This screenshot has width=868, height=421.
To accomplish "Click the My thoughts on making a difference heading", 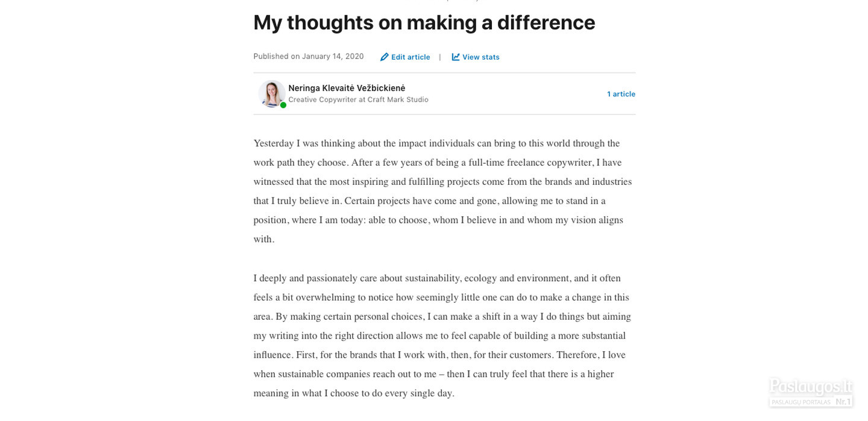I will click(x=424, y=23).
